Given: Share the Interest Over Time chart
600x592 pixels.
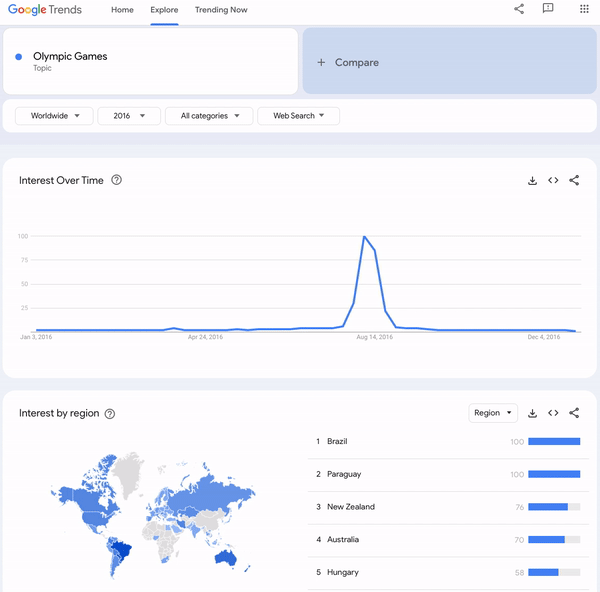Looking at the screenshot, I should coord(574,180).
